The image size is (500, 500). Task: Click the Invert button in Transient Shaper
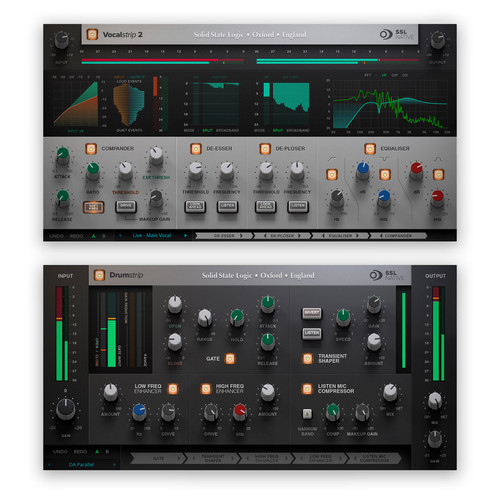(312, 313)
